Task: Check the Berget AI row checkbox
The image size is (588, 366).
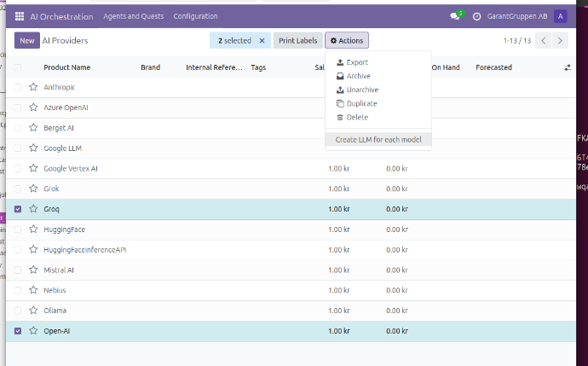Action: (18, 128)
